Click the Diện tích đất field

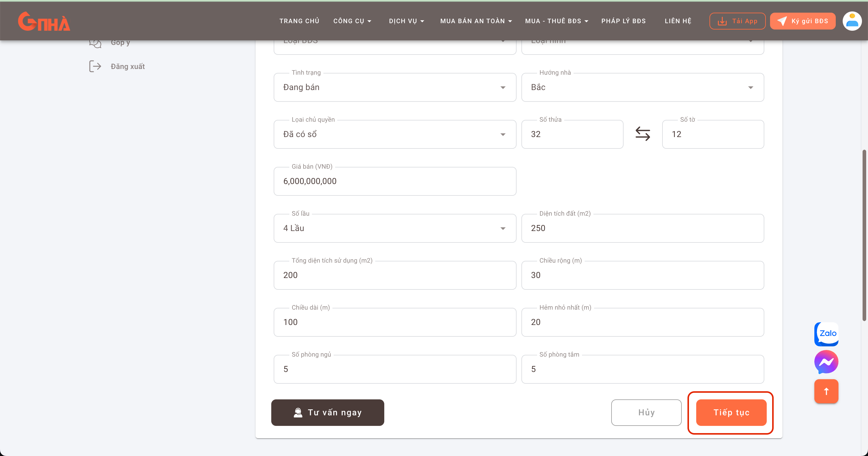pos(643,228)
